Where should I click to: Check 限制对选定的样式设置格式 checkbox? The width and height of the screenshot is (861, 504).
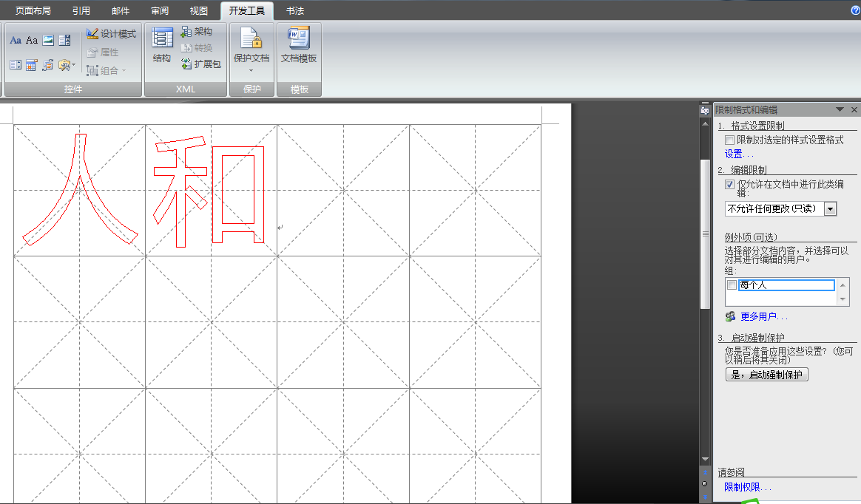[730, 140]
